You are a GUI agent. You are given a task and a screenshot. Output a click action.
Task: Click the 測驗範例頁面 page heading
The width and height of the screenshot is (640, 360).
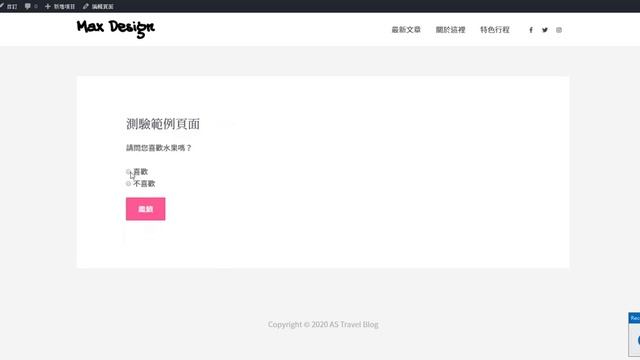pyautogui.click(x=163, y=124)
